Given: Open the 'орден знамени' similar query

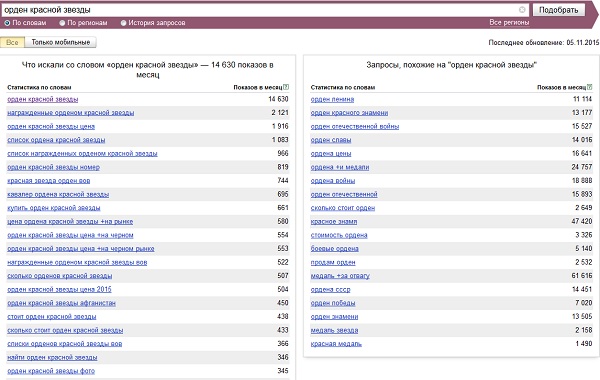Looking at the screenshot, I should 334,317.
